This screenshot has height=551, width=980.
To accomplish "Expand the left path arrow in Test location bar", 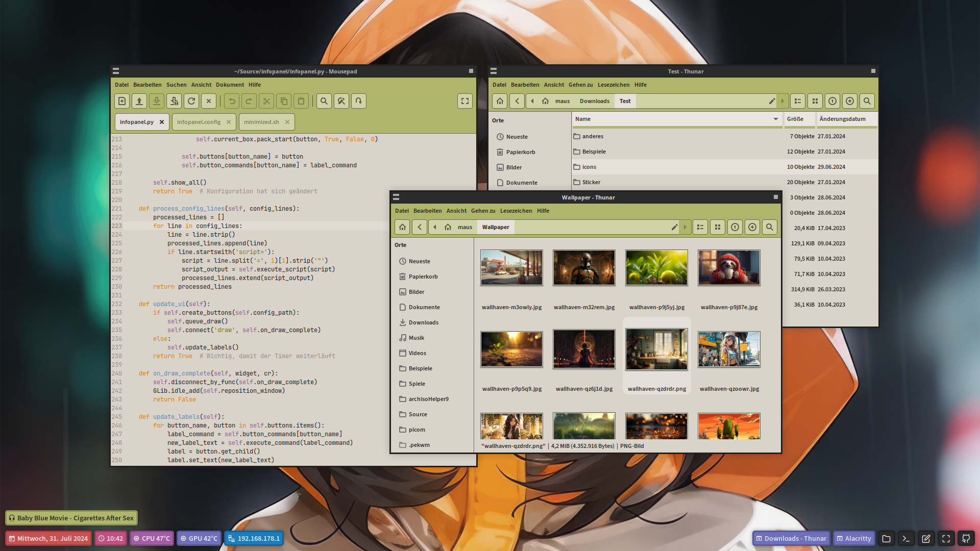I will [x=532, y=101].
